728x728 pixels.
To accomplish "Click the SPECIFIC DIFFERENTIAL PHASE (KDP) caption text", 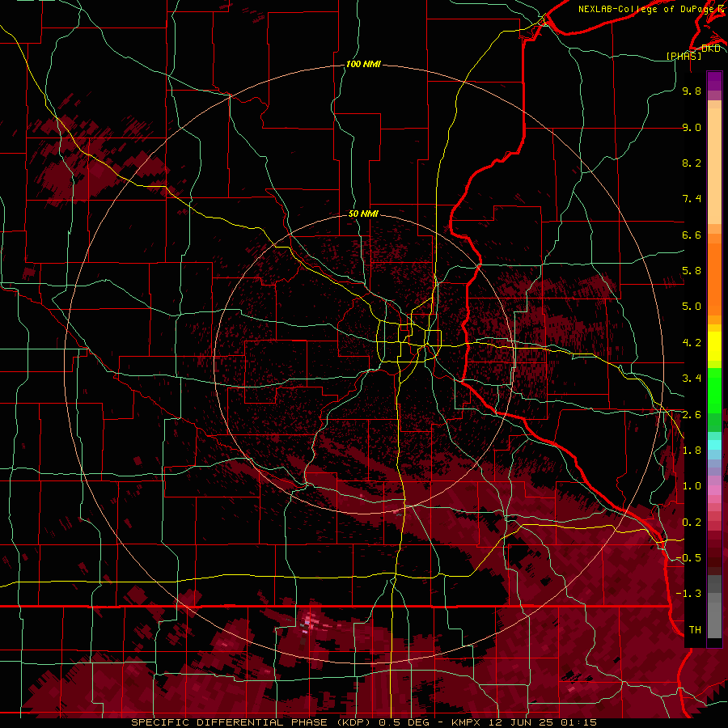I will coord(252,722).
